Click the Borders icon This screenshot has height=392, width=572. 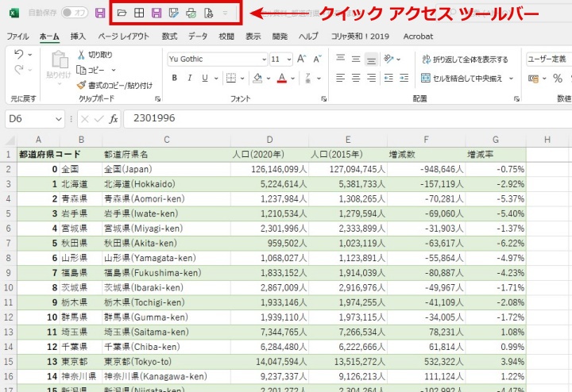pos(231,78)
